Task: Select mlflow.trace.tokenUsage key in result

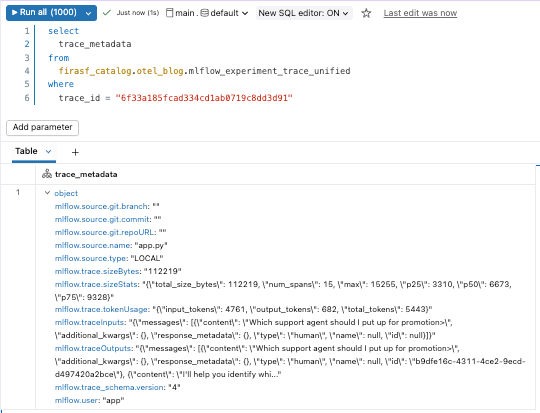Action: point(102,309)
